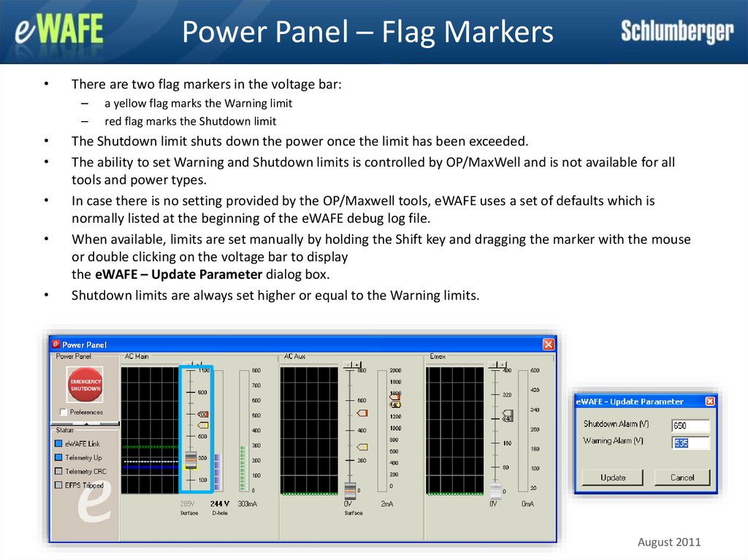Click the 0mA Emex reading
Viewport: 748px width, 560px height.
click(527, 504)
